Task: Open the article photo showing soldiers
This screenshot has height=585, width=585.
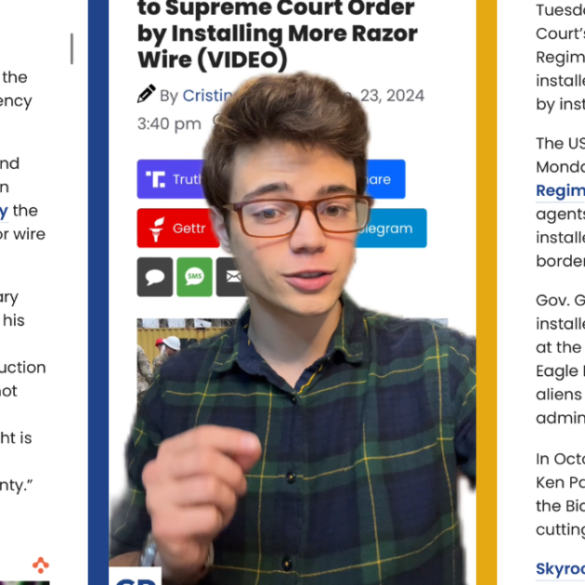Action: (x=187, y=360)
